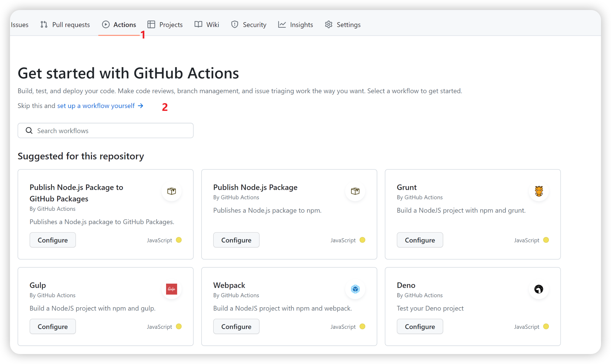Click 'Get started with GitHub Actions' heading
611x364 pixels.
(128, 73)
